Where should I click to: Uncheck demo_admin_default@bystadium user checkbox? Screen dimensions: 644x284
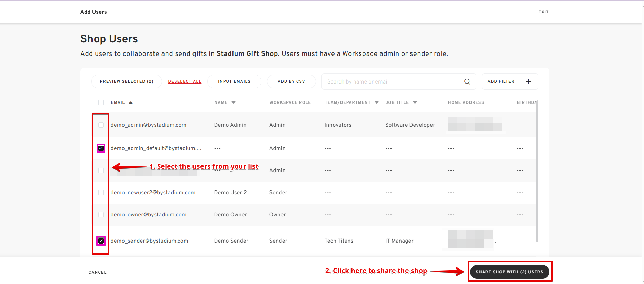pyautogui.click(x=101, y=148)
